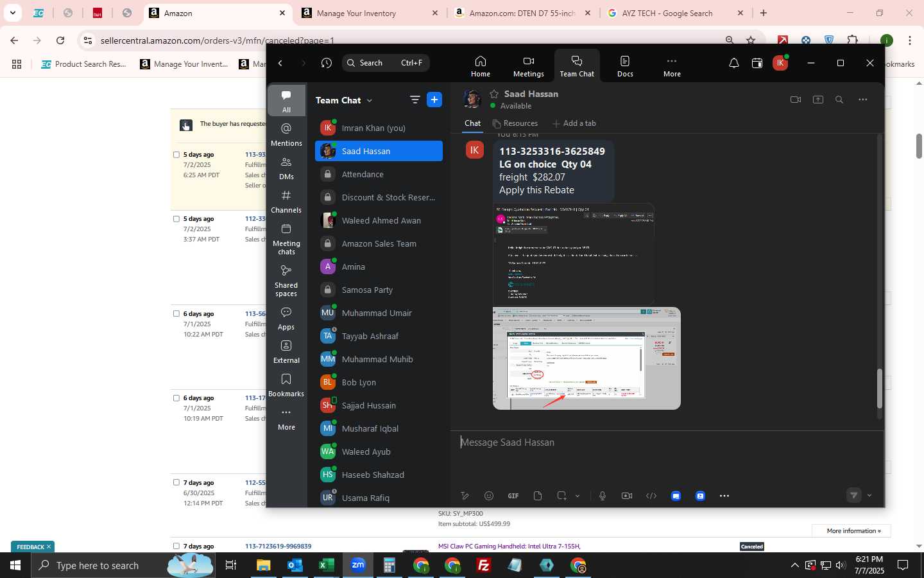Switch to the Meetings tab
The height and width of the screenshot is (578, 924).
528,66
